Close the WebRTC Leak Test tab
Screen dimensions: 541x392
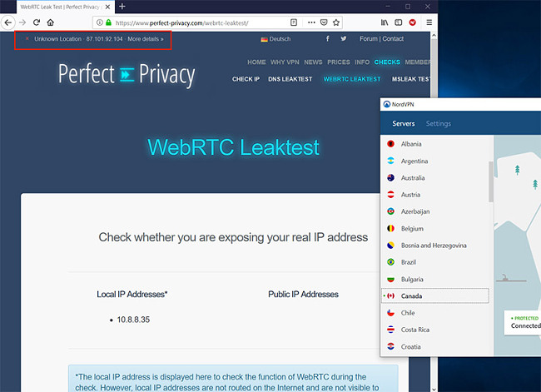(107, 7)
